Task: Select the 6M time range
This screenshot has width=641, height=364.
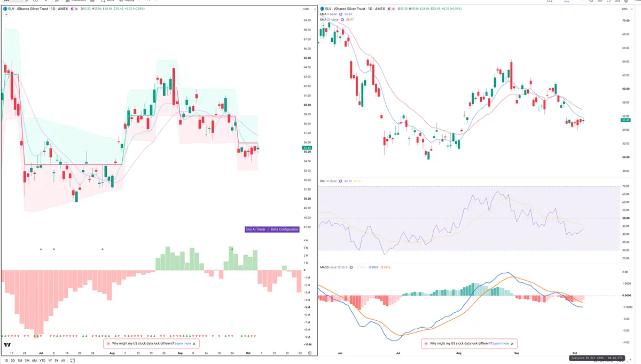Action: pos(34,361)
